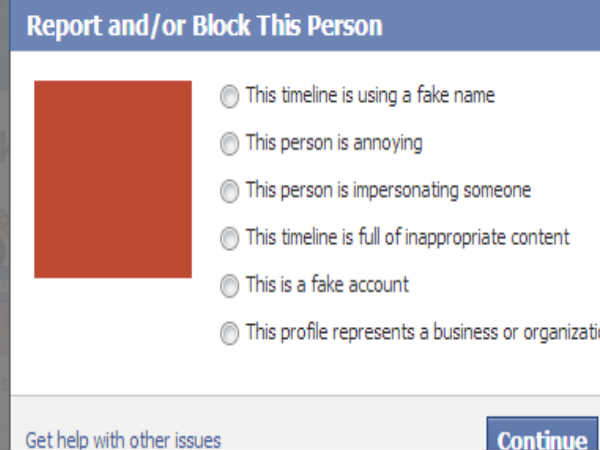This screenshot has height=450, width=600.
Task: Click the 'This timeline is using a fake name' text
Action: coord(370,96)
